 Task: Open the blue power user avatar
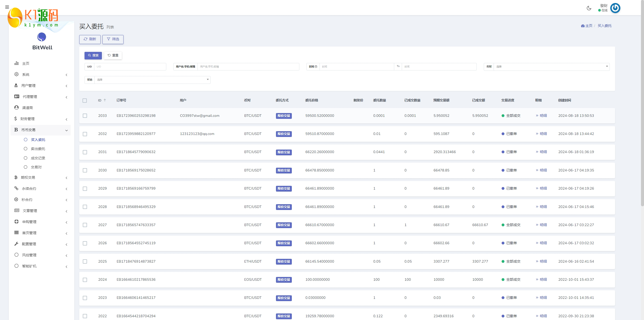tap(615, 8)
